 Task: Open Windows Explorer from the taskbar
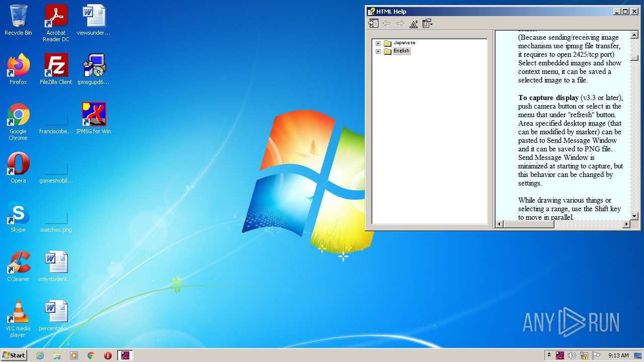click(57, 355)
